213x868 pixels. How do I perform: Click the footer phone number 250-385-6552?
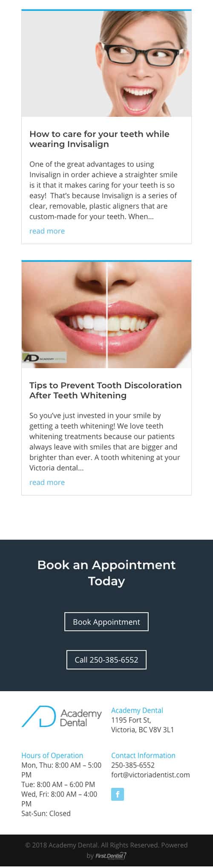point(133,765)
